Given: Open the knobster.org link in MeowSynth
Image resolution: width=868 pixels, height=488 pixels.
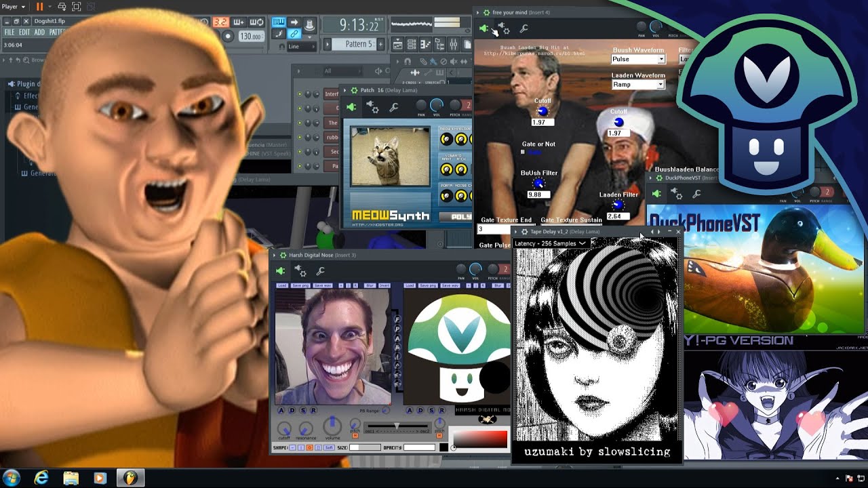Looking at the screenshot, I should tap(376, 224).
